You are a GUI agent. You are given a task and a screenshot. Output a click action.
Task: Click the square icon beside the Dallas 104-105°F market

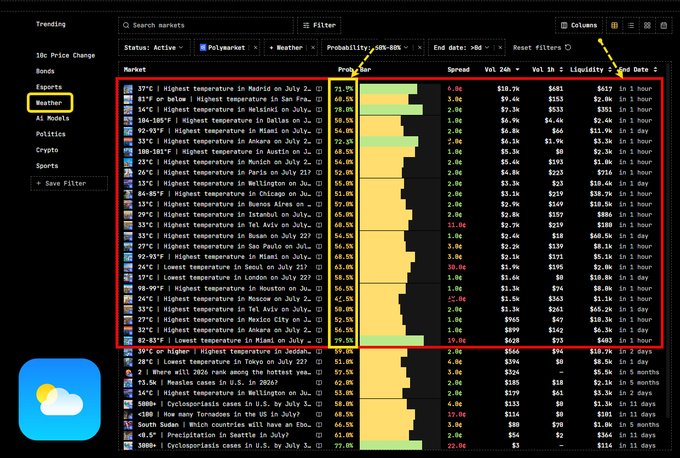319,120
